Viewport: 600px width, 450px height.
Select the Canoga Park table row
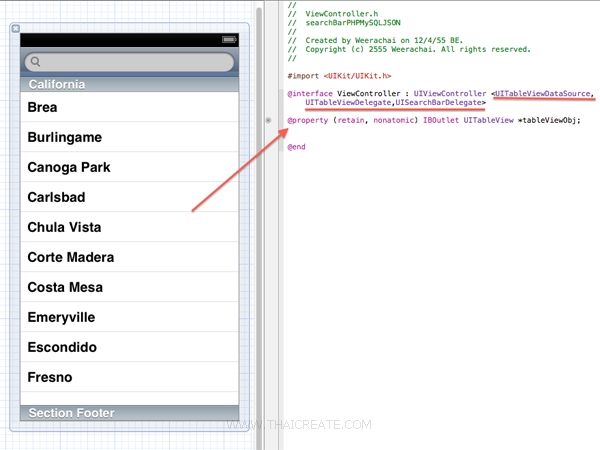pyautogui.click(x=129, y=167)
